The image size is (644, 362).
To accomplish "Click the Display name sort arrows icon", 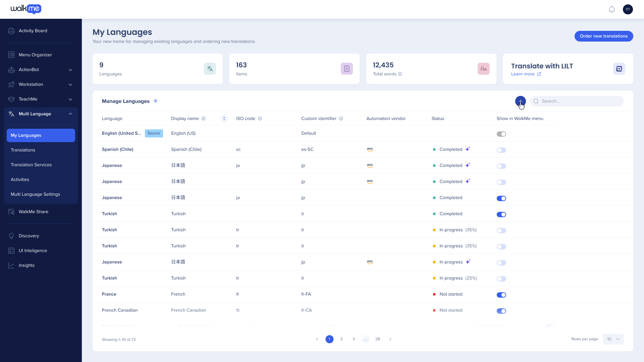I will [x=224, y=119].
